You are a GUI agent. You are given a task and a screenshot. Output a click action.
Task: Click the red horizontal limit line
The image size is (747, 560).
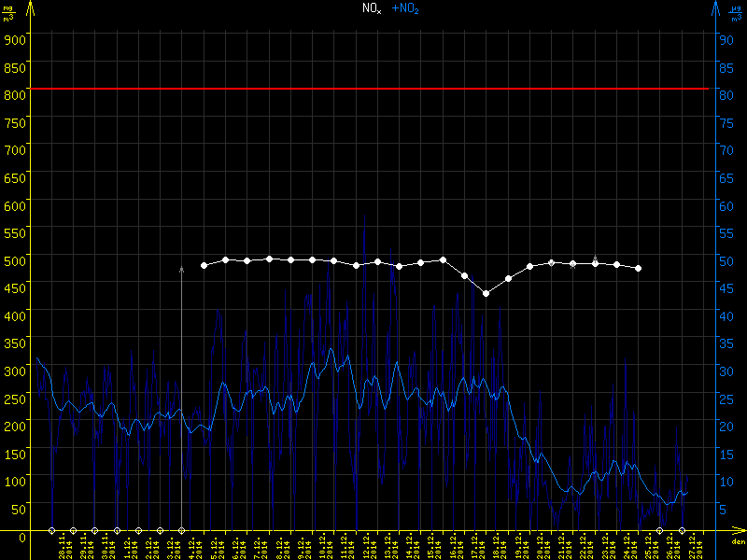pos(373,89)
